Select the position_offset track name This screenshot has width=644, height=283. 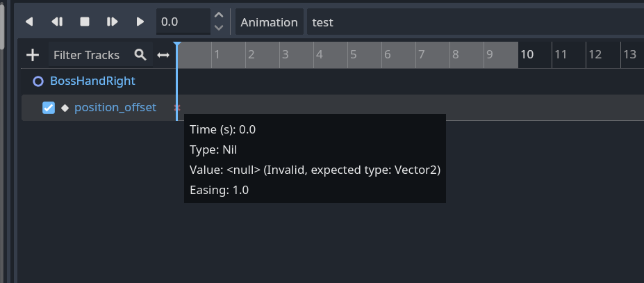coord(115,108)
